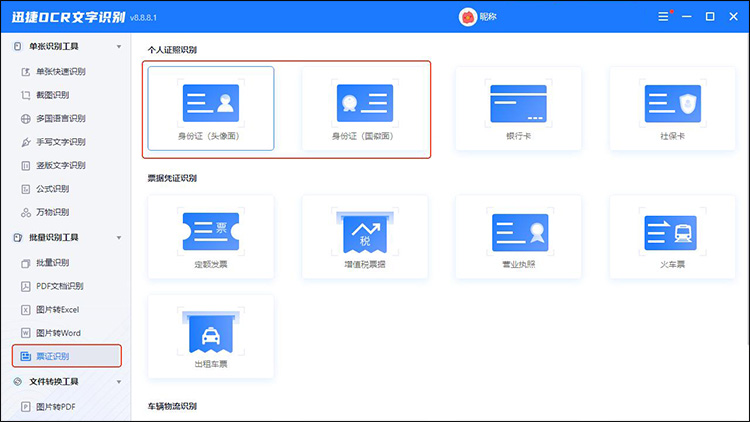The image size is (750, 422).
Task: Select 票证识别 in the sidebar
Action: click(x=66, y=356)
